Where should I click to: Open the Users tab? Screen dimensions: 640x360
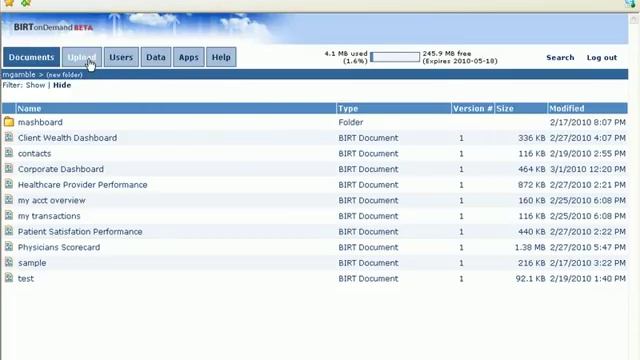click(121, 57)
